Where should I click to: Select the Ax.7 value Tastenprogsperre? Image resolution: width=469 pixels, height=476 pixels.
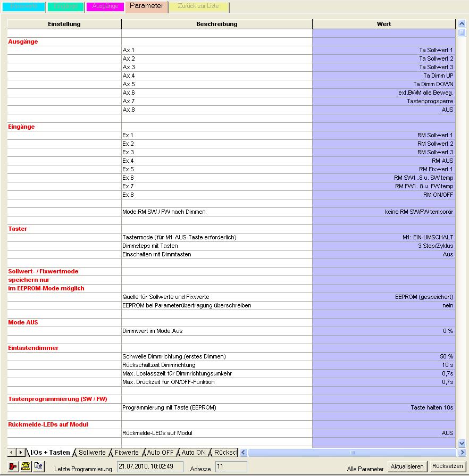[x=384, y=101]
